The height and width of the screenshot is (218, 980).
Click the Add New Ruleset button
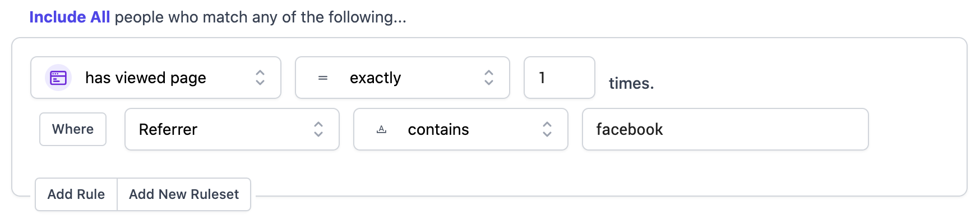(x=184, y=194)
